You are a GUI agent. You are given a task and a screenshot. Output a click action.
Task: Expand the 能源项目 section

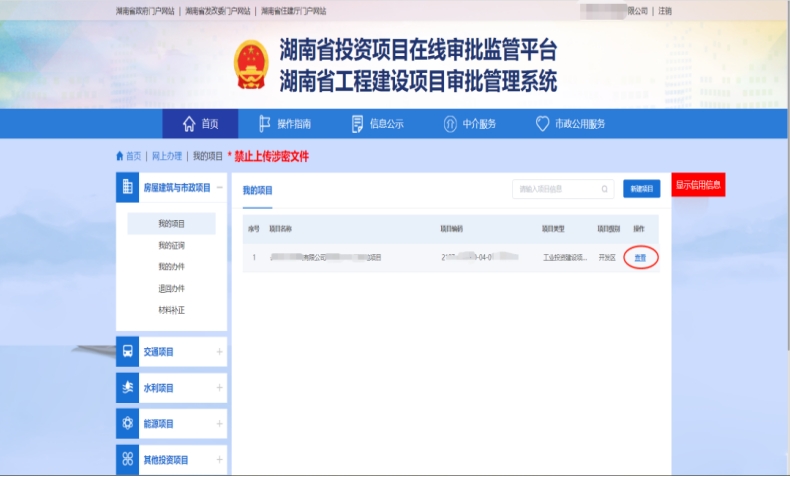tap(220, 424)
